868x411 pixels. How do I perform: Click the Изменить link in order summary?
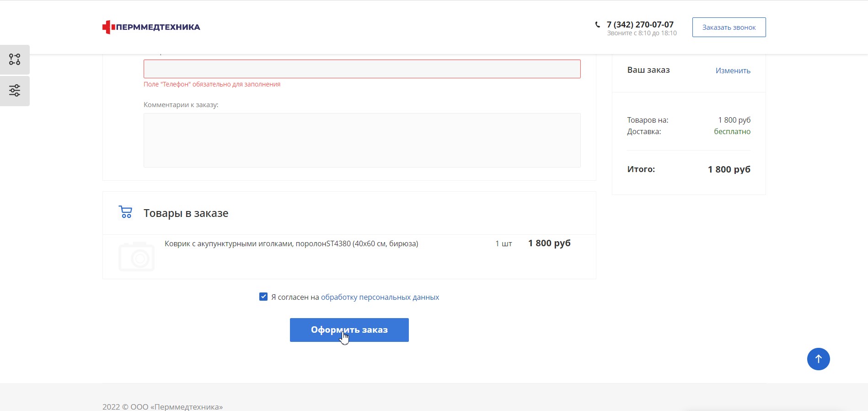coord(733,70)
